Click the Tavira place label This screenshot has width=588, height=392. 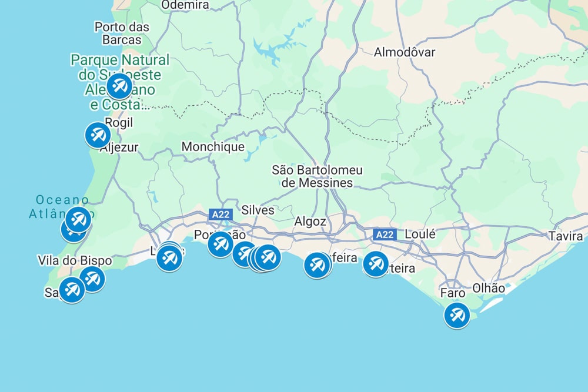566,236
